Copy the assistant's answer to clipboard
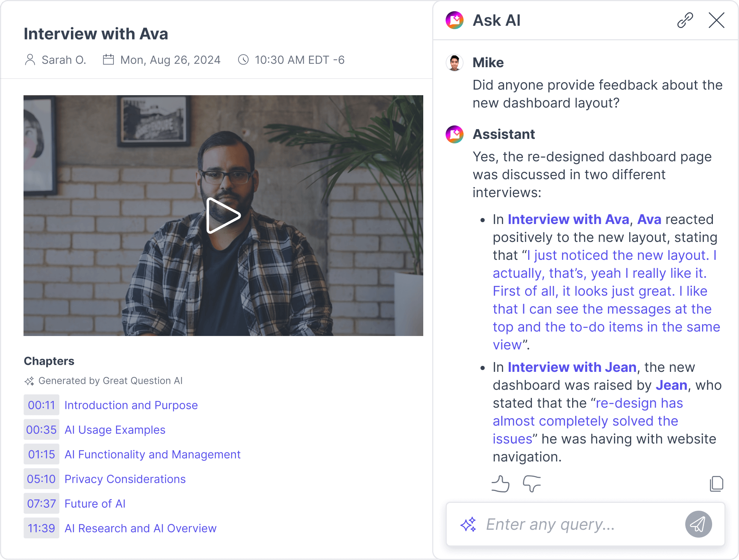739x560 pixels. (716, 484)
